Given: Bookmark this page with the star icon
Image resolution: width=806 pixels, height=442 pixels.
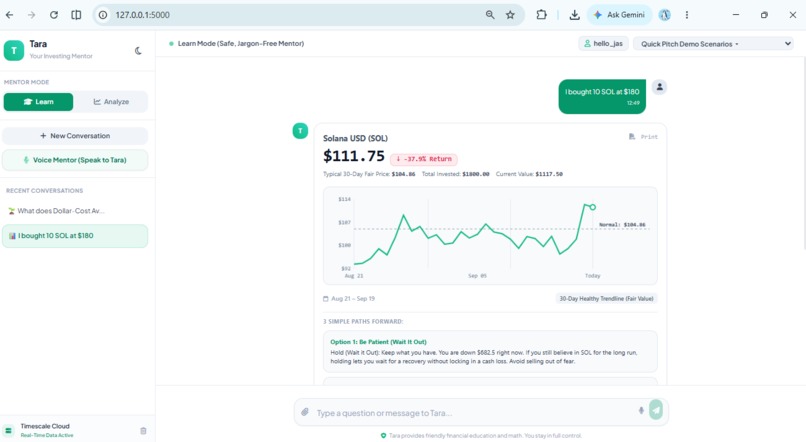Looking at the screenshot, I should 510,15.
